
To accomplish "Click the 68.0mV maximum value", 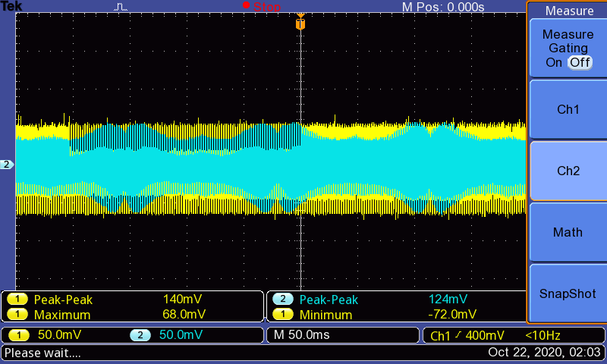I will (x=184, y=314).
